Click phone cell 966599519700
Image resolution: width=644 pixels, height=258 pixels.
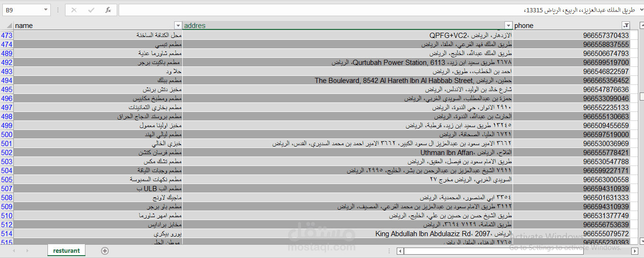pyautogui.click(x=572, y=62)
